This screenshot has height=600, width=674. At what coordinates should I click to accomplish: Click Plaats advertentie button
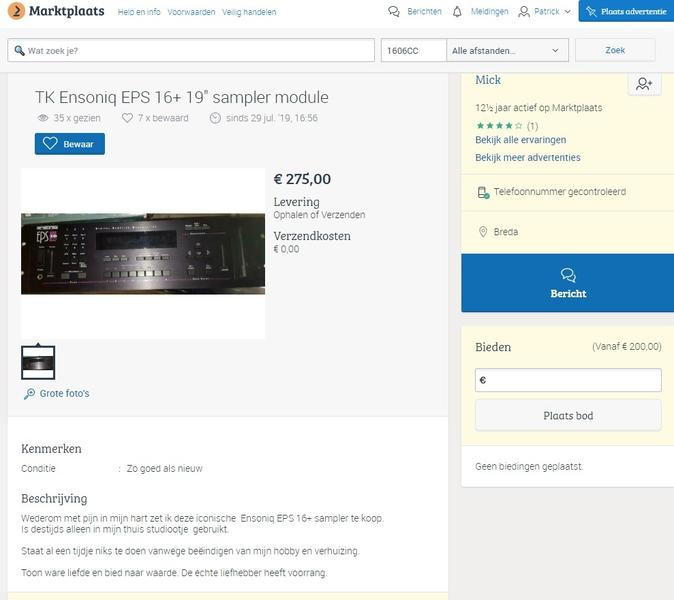point(626,11)
